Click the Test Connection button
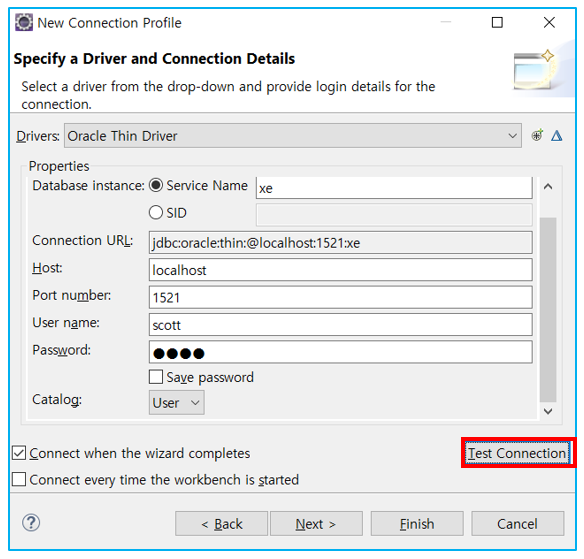 click(x=517, y=453)
